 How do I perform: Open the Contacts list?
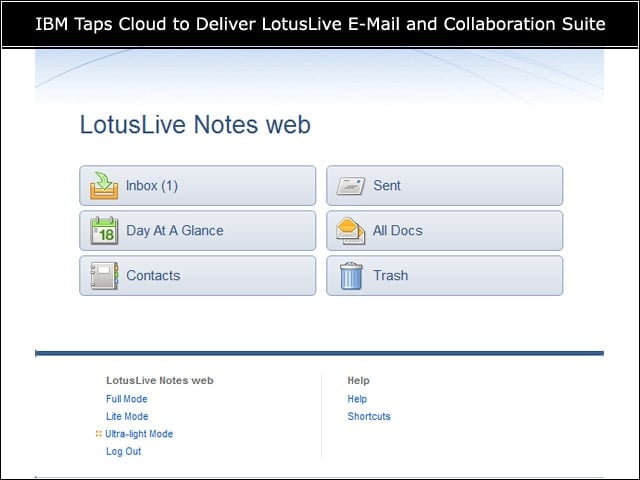198,276
